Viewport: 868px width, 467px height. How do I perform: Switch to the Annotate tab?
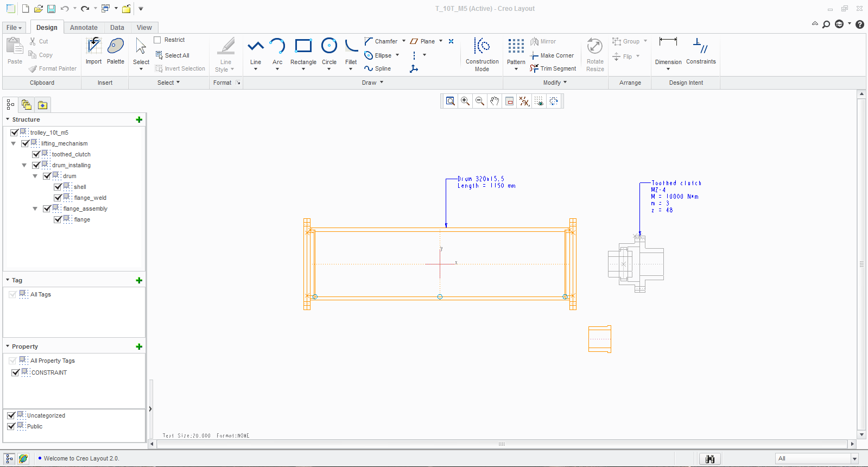pyautogui.click(x=84, y=28)
